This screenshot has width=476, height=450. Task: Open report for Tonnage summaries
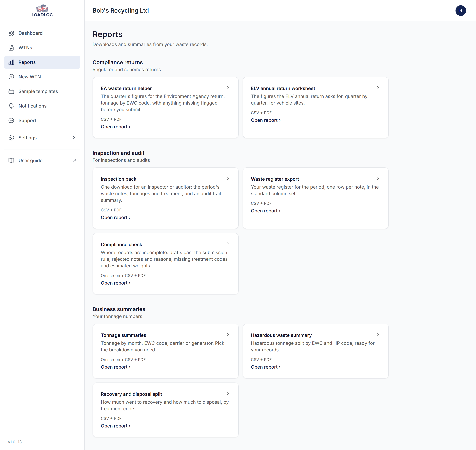[116, 367]
